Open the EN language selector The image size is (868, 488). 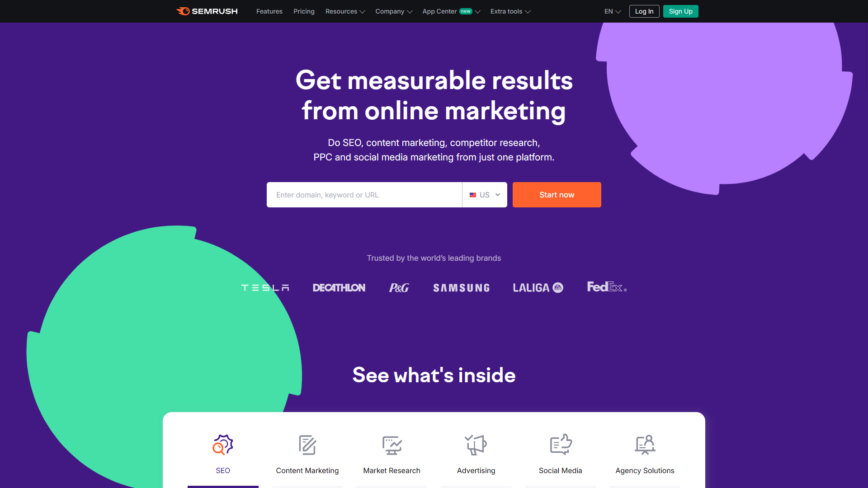point(612,11)
